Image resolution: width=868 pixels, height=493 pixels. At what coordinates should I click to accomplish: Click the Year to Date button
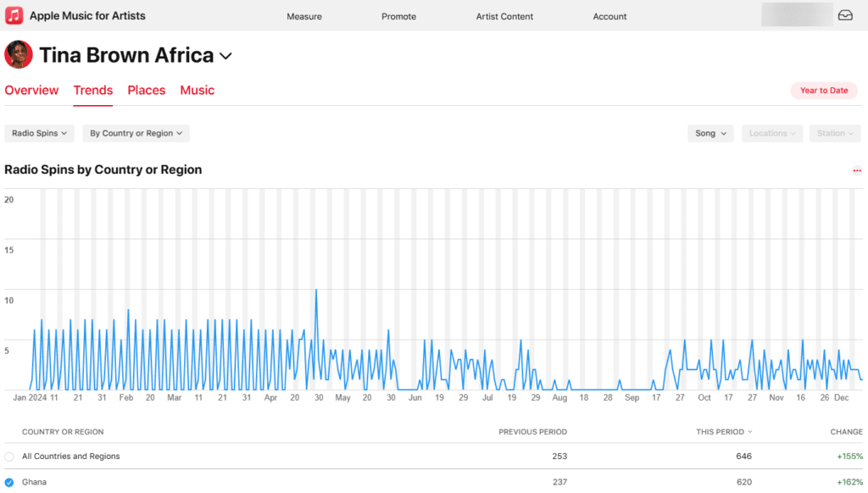[x=823, y=91]
